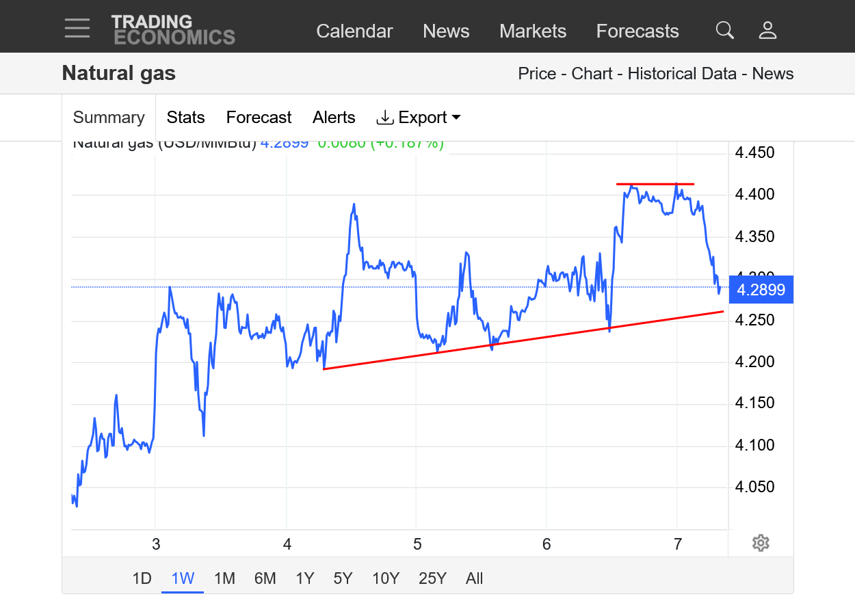Open Markets in the top navigation
Image resolution: width=855 pixels, height=616 pixels.
(533, 31)
